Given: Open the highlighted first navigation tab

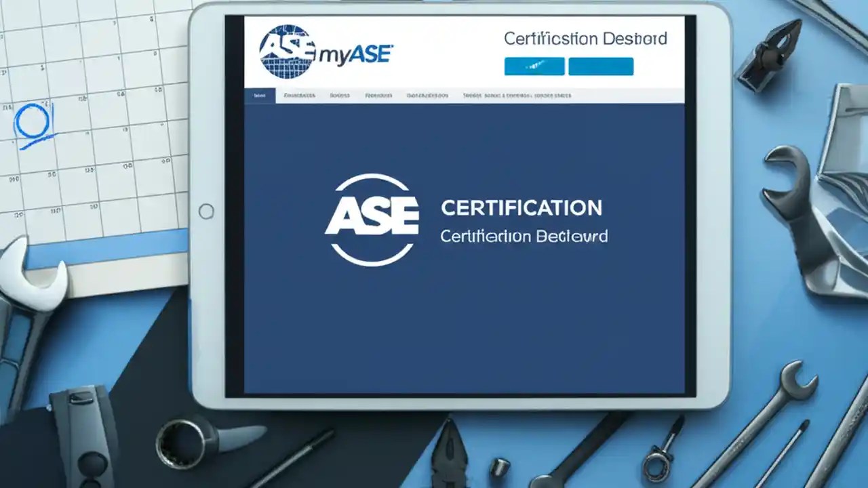Looking at the screenshot, I should tap(259, 95).
